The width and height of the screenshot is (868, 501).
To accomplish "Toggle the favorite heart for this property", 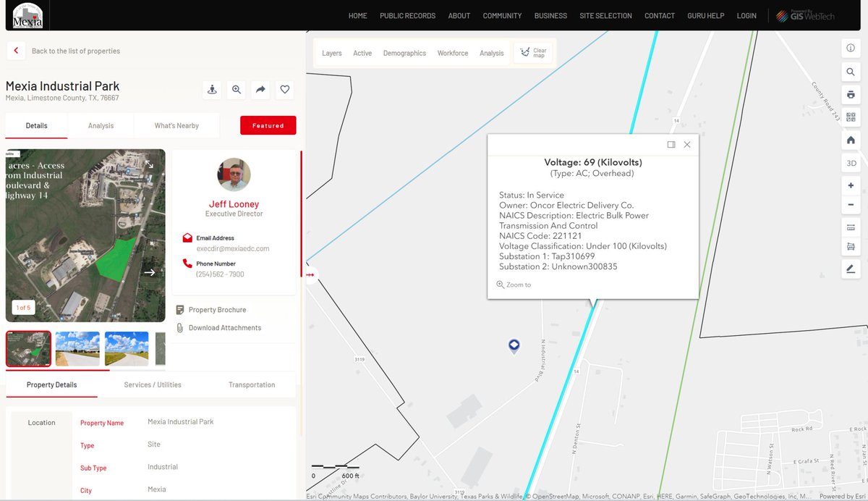I will tap(284, 89).
